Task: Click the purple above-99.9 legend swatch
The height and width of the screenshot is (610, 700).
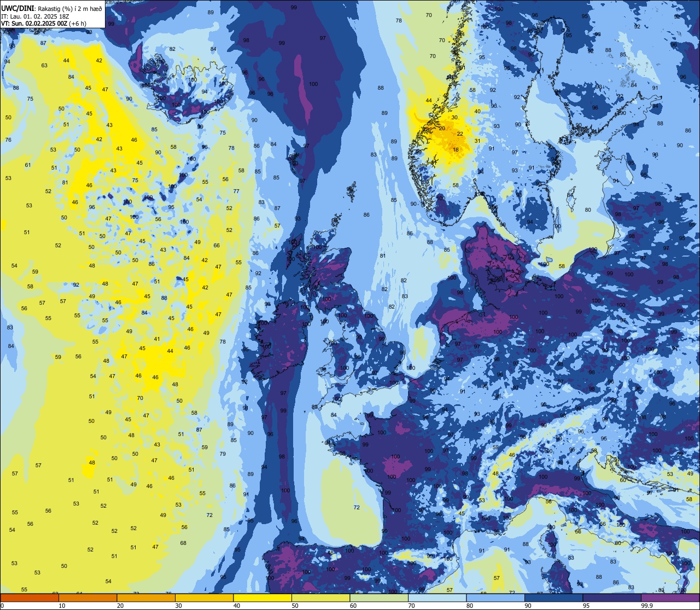Action: pos(670,597)
